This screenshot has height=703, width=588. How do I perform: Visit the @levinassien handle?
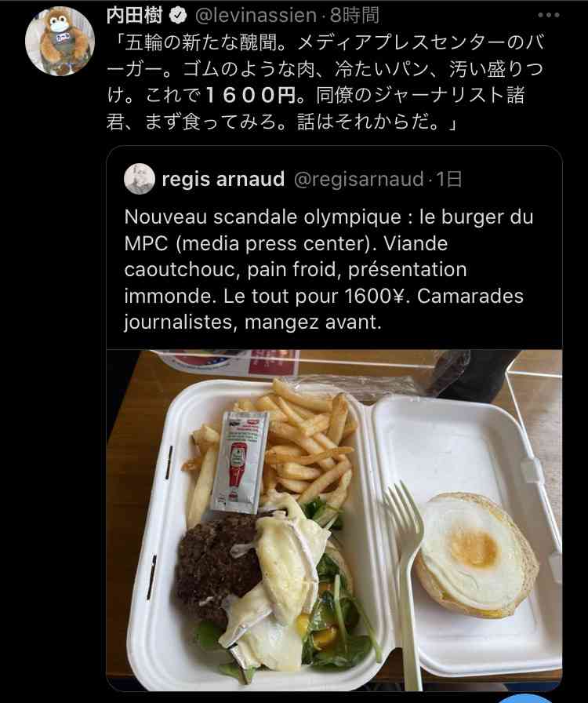[256, 16]
